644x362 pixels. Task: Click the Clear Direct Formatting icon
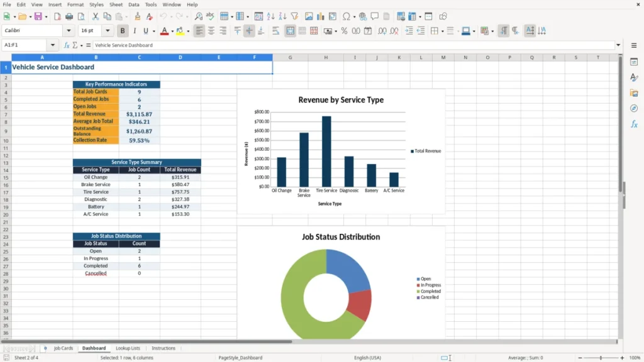coord(150,16)
